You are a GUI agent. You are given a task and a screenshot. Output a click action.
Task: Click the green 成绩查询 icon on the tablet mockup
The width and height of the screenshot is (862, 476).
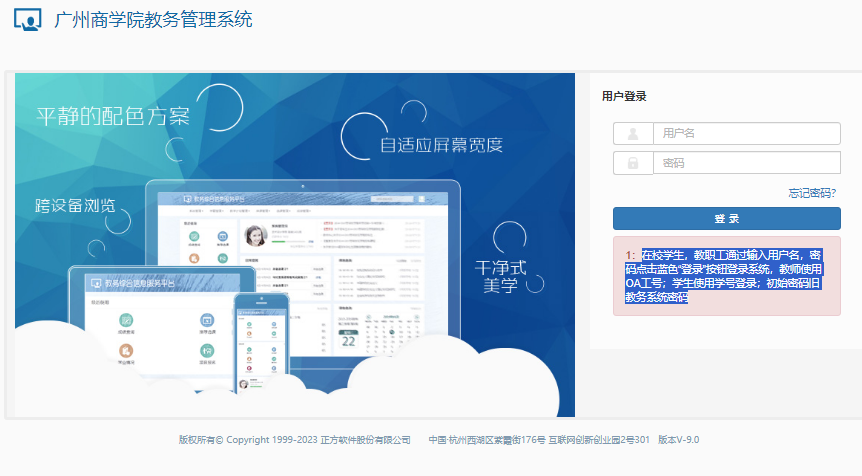pyautogui.click(x=126, y=320)
